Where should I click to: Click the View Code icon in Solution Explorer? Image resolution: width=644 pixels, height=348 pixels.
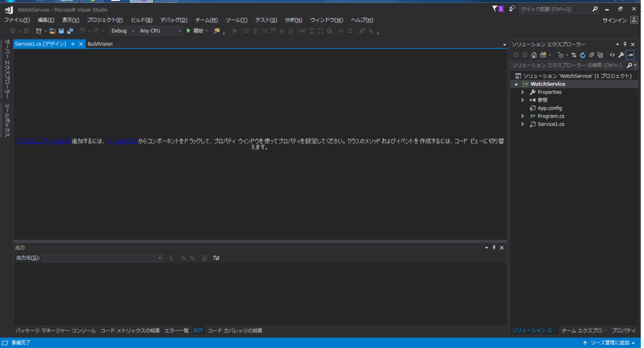tap(613, 55)
